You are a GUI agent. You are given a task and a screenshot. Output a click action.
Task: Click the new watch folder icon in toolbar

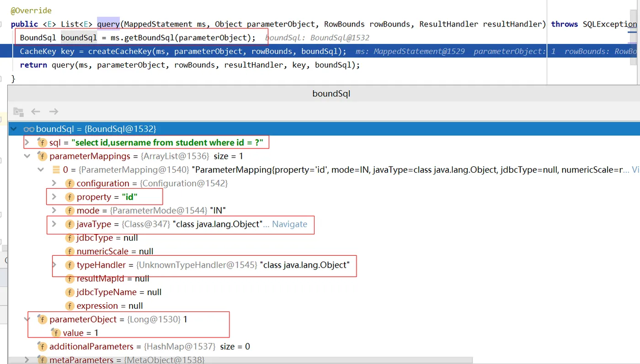point(18,111)
